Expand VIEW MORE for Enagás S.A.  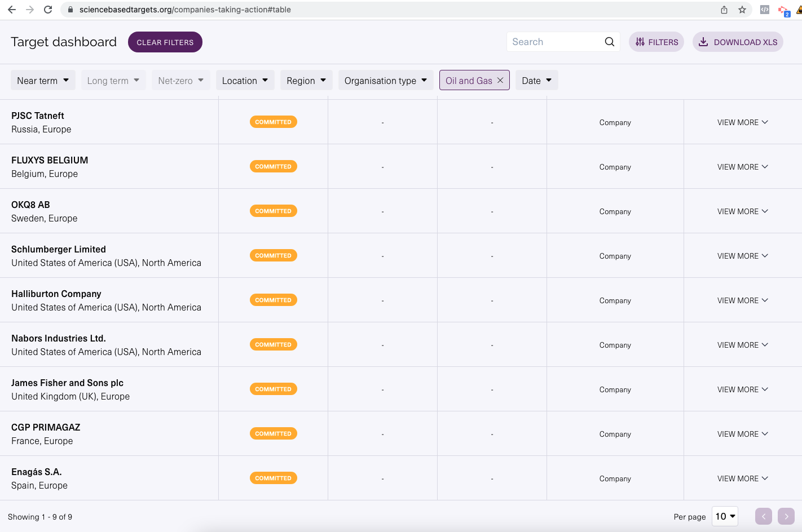(x=742, y=478)
